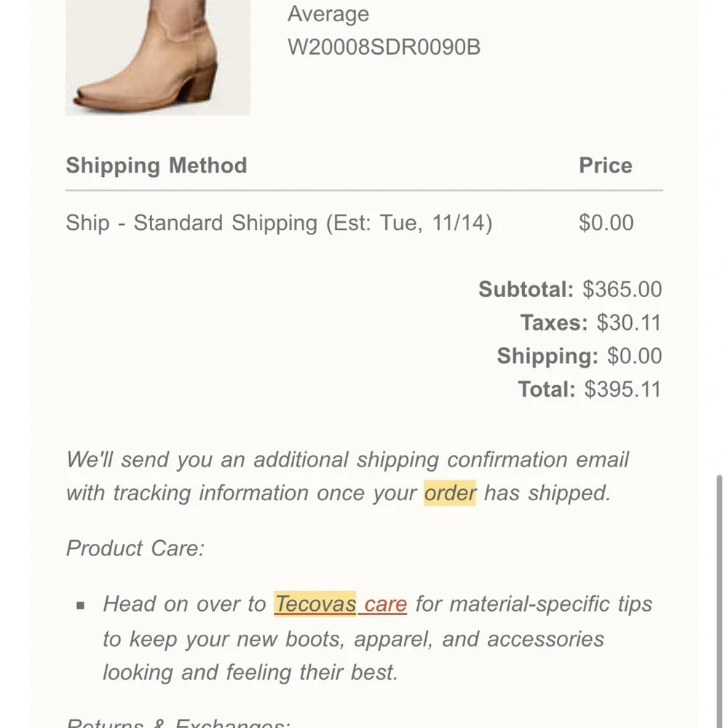Click the tan boot product thumbnail
This screenshot has width=728, height=728.
(x=157, y=57)
